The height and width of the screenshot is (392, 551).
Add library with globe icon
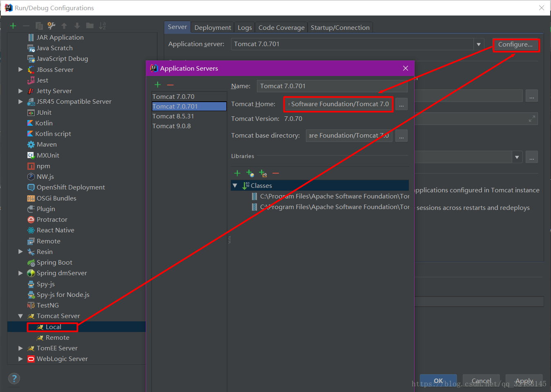coord(250,173)
